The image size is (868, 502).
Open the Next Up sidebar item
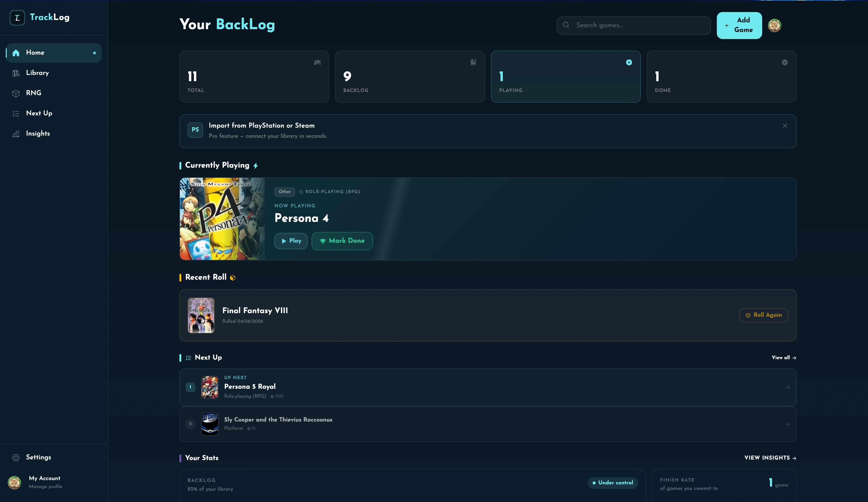(x=54, y=113)
